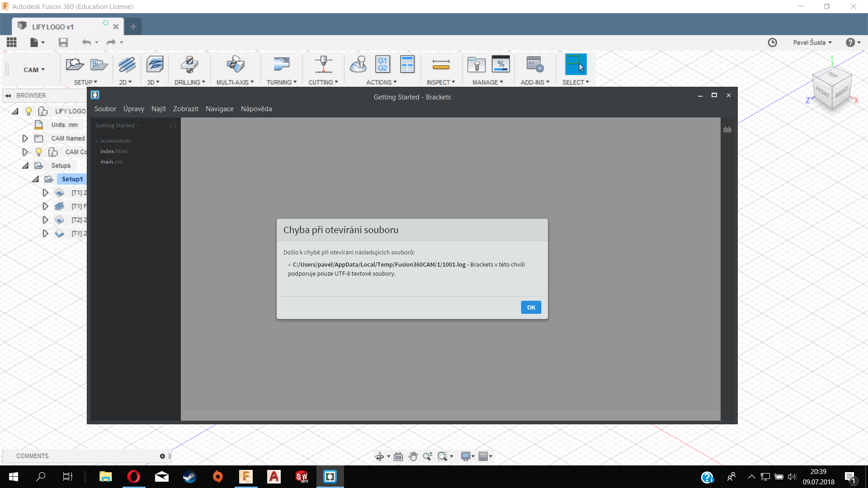The width and height of the screenshot is (868, 488).
Task: Expand the COMMENTS panel plus icon
Action: 162,456
